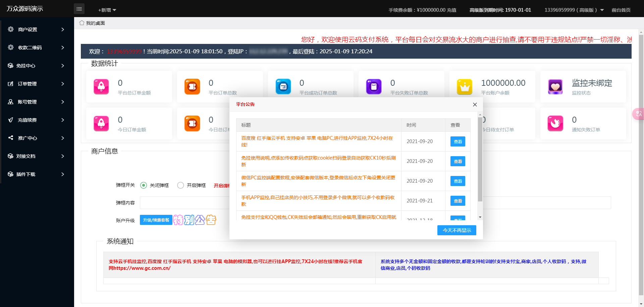Viewport: 644px width, 307px height.
Task: Open the hamburger menu icon in the top bar
Action: 79,8
